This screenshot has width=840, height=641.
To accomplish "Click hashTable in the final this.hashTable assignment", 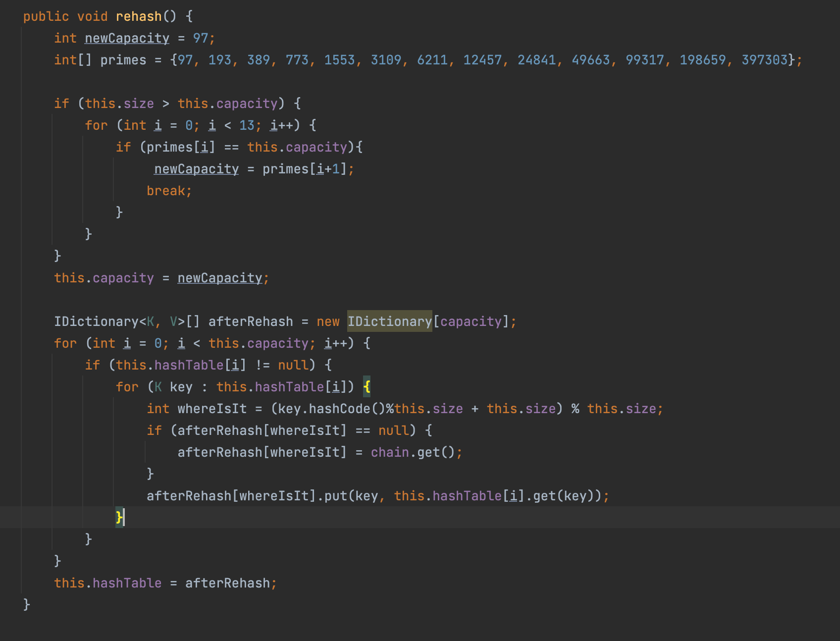I will click(127, 583).
